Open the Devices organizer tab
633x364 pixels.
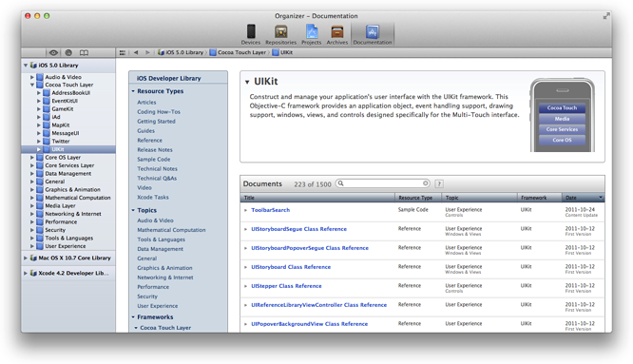pos(251,34)
